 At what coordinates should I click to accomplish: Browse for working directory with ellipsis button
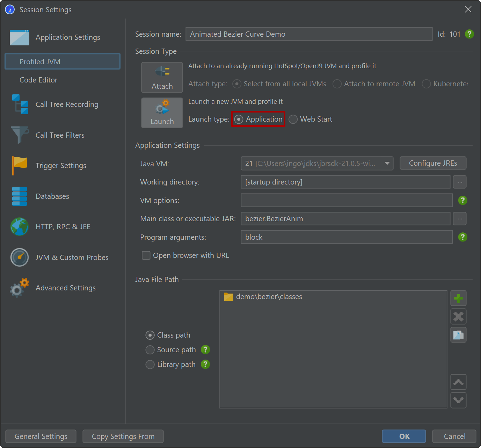coord(460,182)
